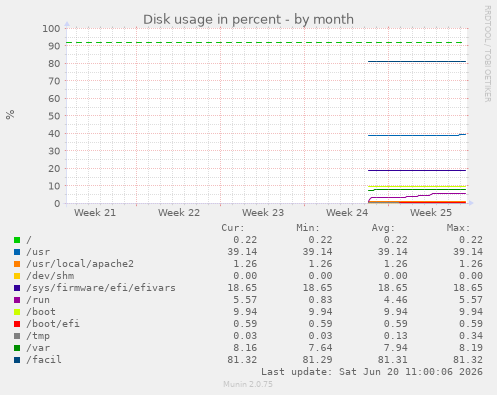Click the Min: column header
The width and height of the screenshot is (497, 395).
(x=308, y=228)
